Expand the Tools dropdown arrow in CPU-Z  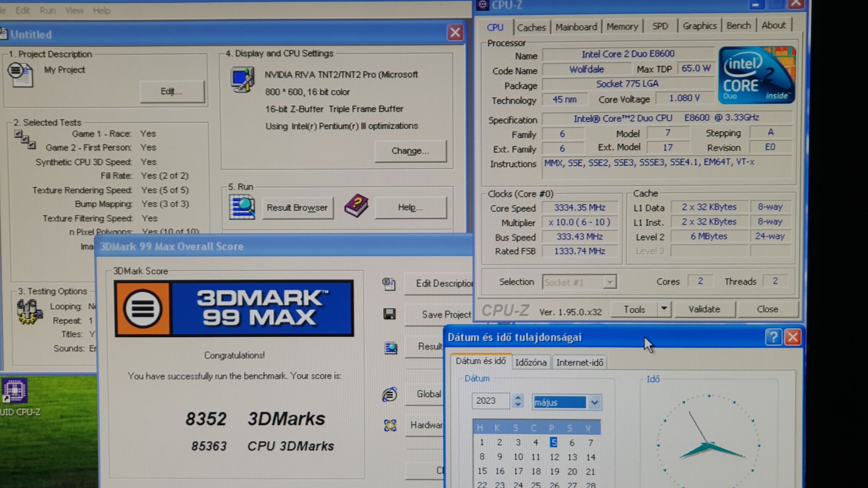point(664,309)
